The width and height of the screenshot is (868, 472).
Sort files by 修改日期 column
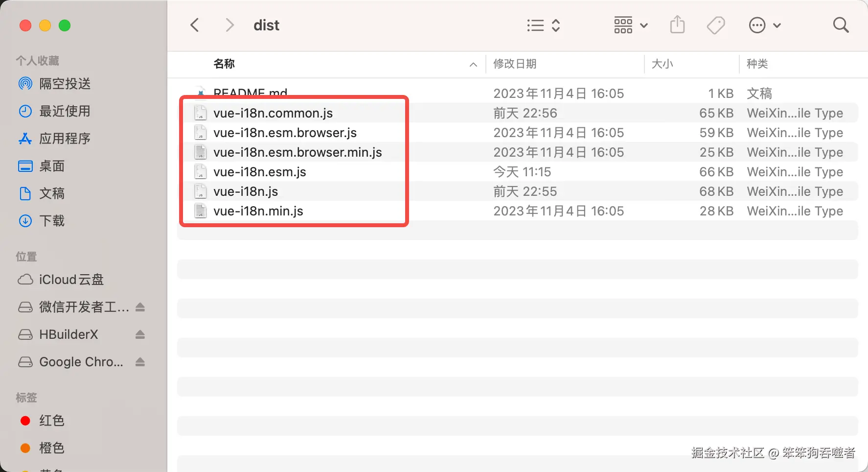[x=515, y=64]
